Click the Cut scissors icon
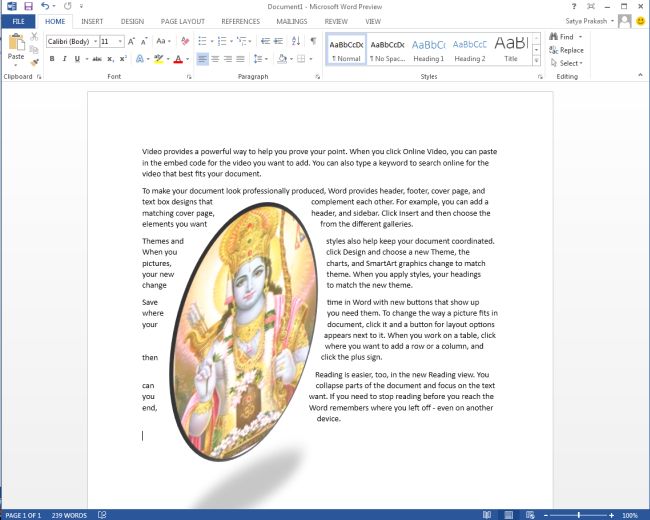This screenshot has height=520, width=650. (34, 37)
